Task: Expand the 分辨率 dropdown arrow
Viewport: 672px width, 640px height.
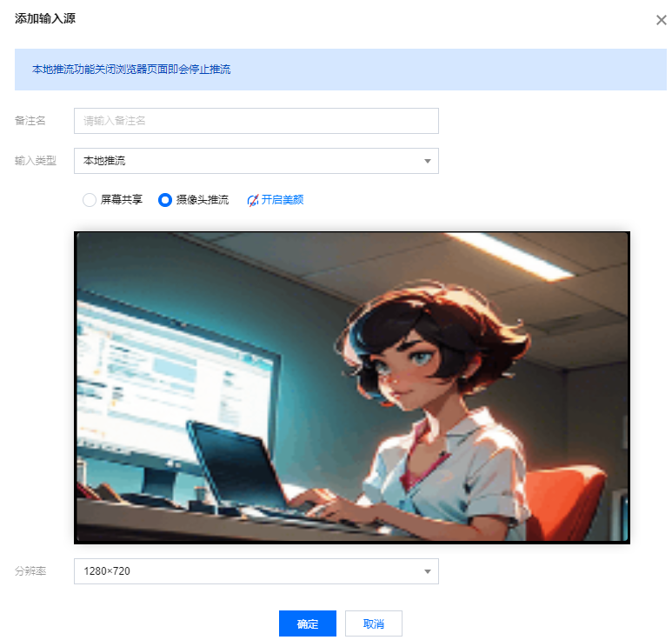Action: (428, 571)
